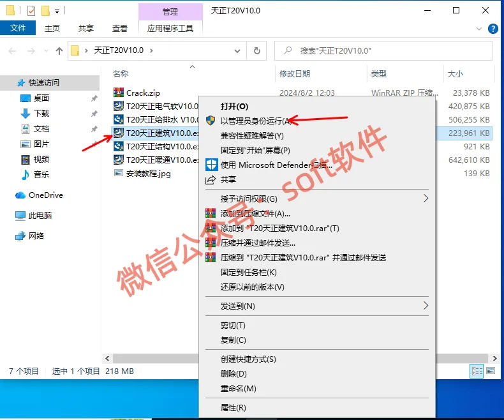
Task: Choose 固定到任务栏(K) in context menu
Action: coord(317,273)
